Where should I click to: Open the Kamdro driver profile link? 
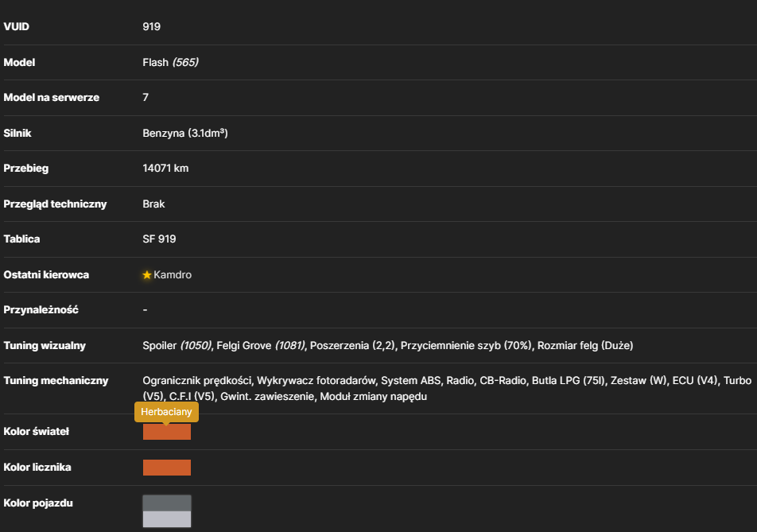pos(173,274)
